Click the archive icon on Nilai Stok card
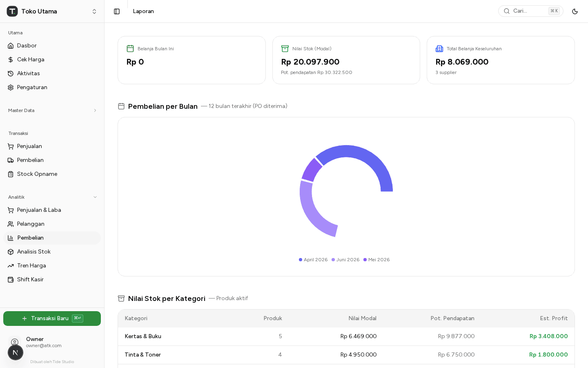This screenshot has height=368, width=588. coord(285,49)
